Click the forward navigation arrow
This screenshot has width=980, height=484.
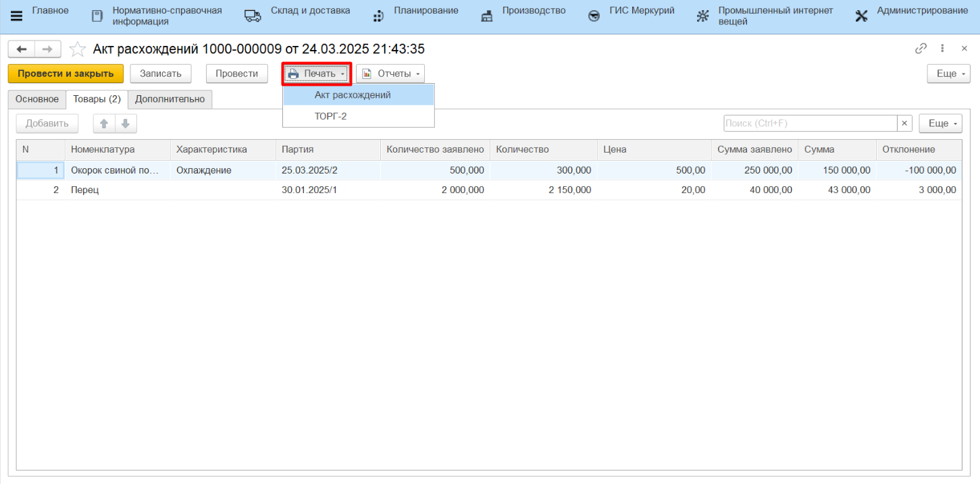point(47,49)
